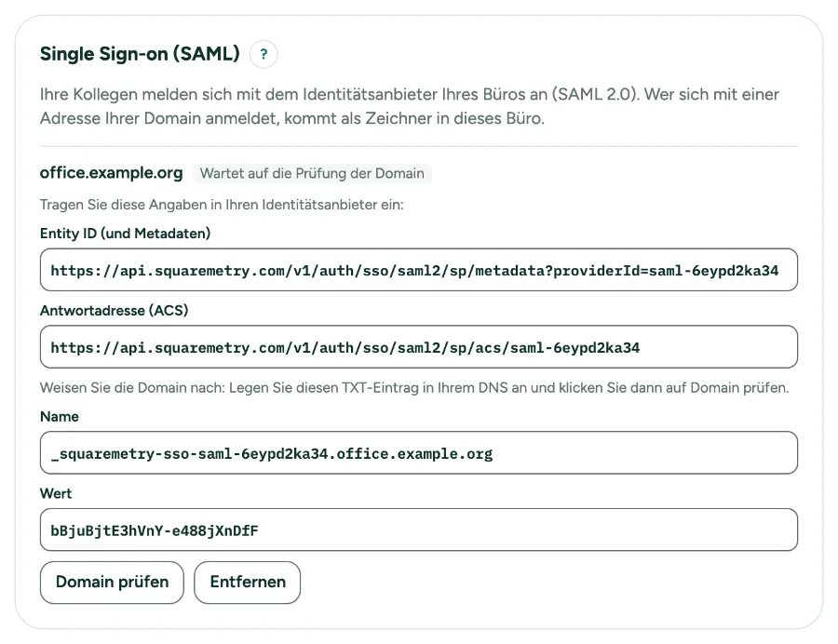Click the Wert label
838x644 pixels.
56,493
